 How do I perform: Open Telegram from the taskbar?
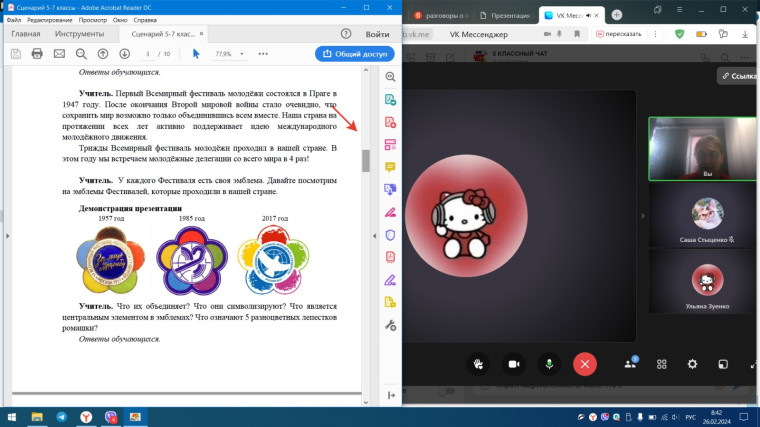point(62,417)
